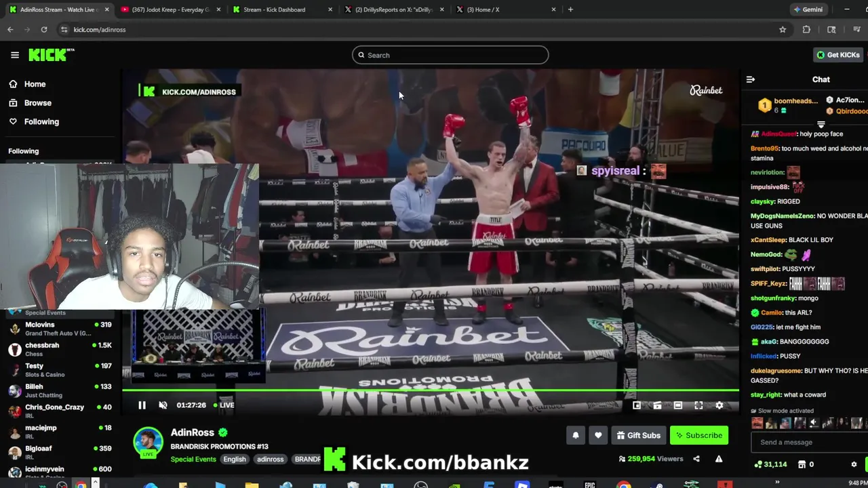
Task: Expand the chat leaderboard
Action: 821,125
